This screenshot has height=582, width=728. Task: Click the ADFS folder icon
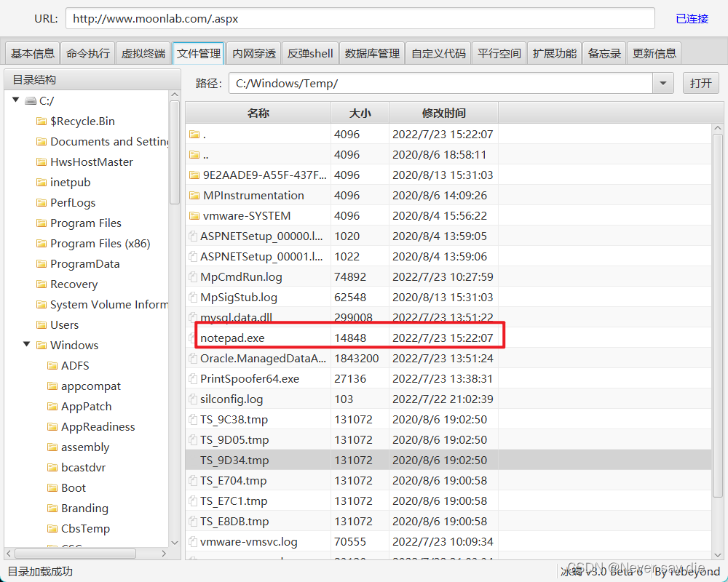pos(52,366)
